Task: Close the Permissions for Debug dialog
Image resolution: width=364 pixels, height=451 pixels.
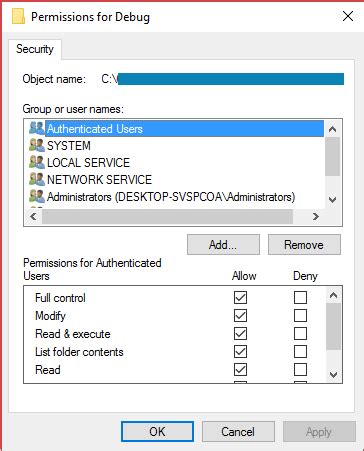Action: [x=348, y=16]
